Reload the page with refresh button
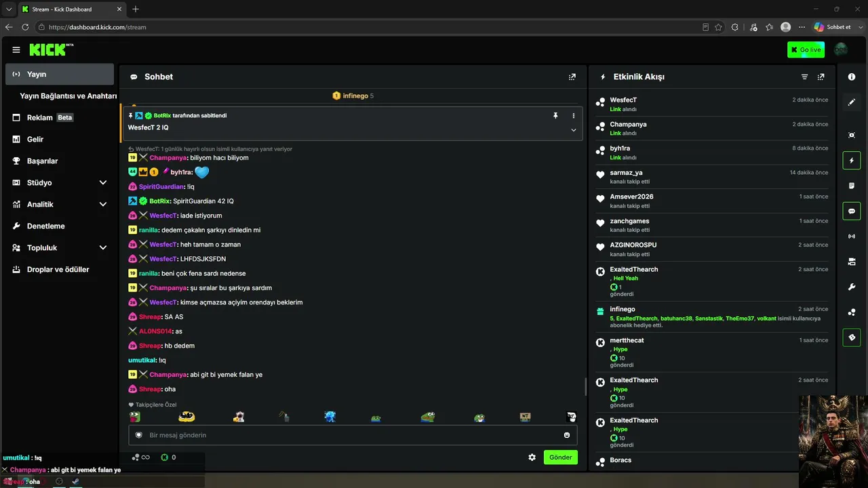868x488 pixels. (25, 27)
